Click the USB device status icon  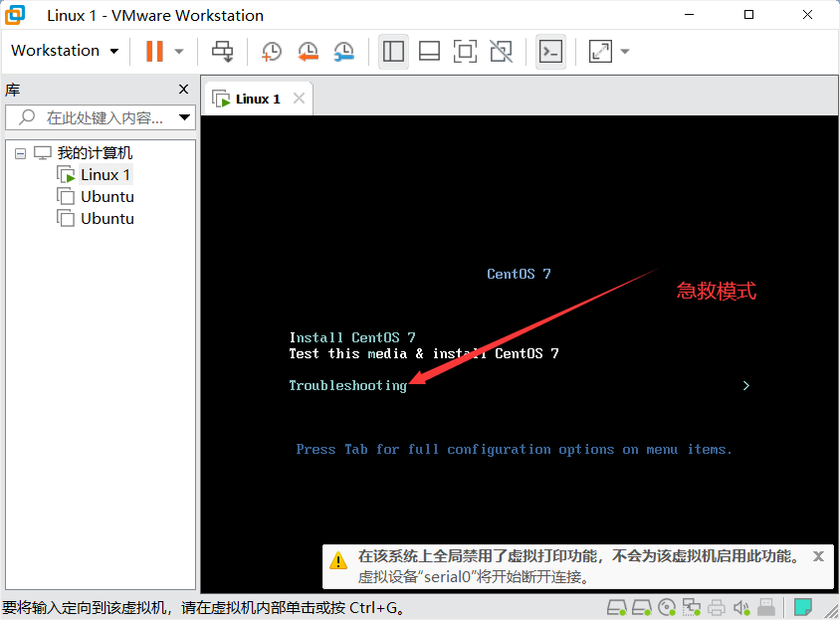(x=766, y=608)
